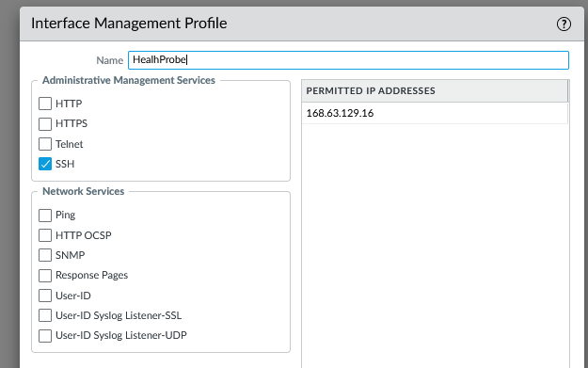Click the Permitted IP Addresses column header
The width and height of the screenshot is (588, 368).
pyautogui.click(x=435, y=90)
